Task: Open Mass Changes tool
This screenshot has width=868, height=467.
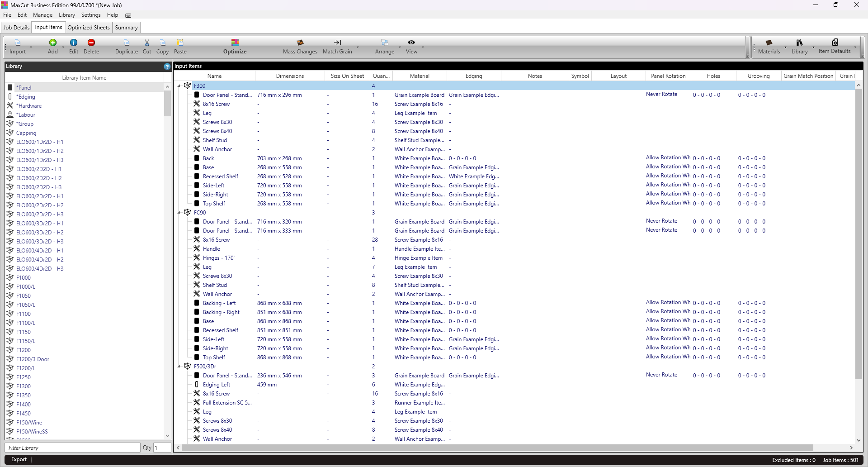Action: point(300,47)
